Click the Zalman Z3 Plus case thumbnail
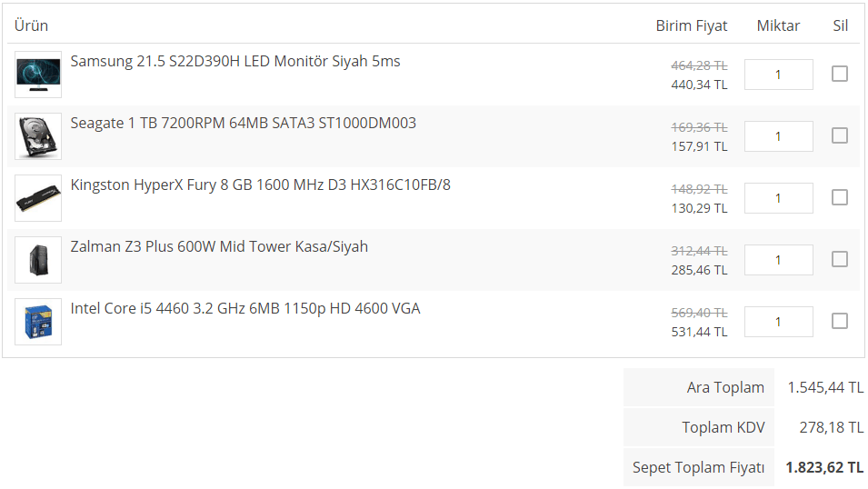 tap(38, 260)
